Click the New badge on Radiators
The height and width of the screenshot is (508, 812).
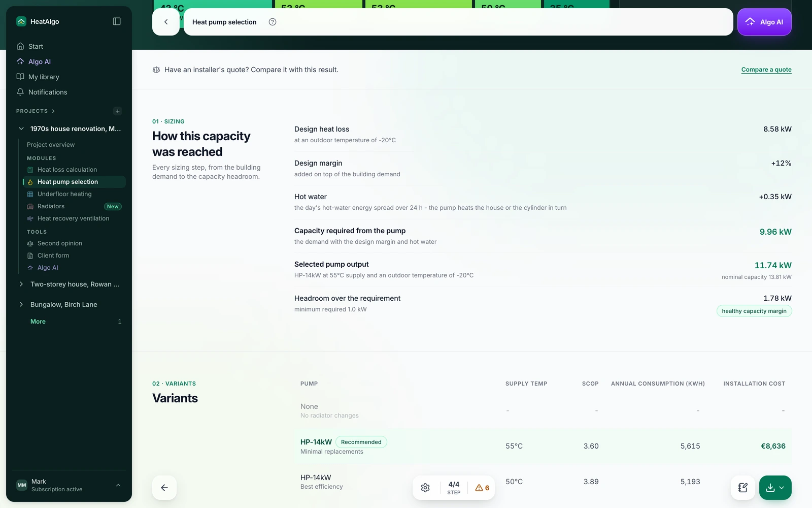coord(113,206)
